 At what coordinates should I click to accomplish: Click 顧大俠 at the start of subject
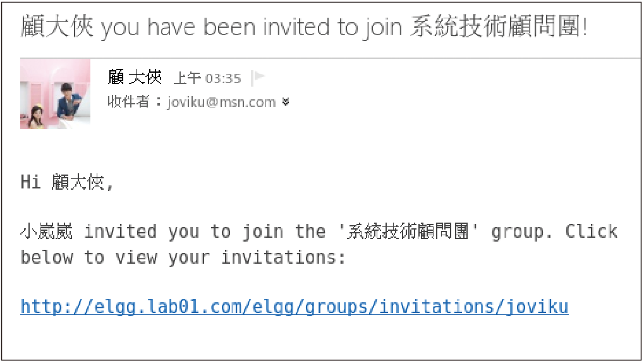pyautogui.click(x=57, y=27)
